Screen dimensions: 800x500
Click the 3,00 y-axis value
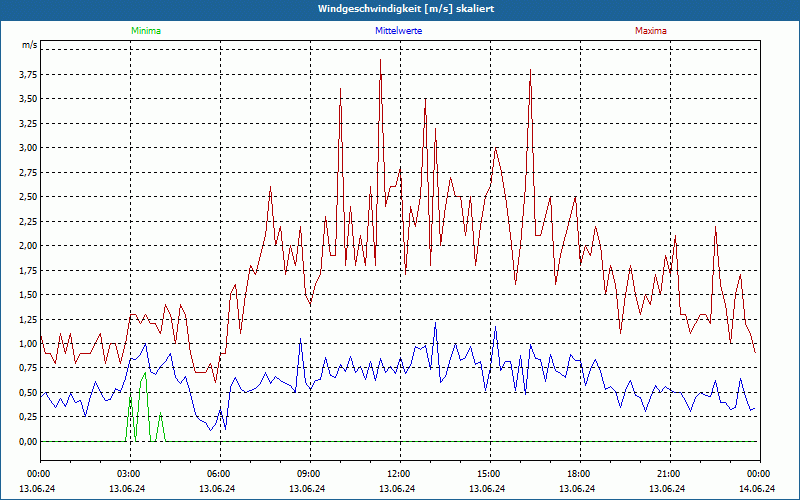click(28, 148)
